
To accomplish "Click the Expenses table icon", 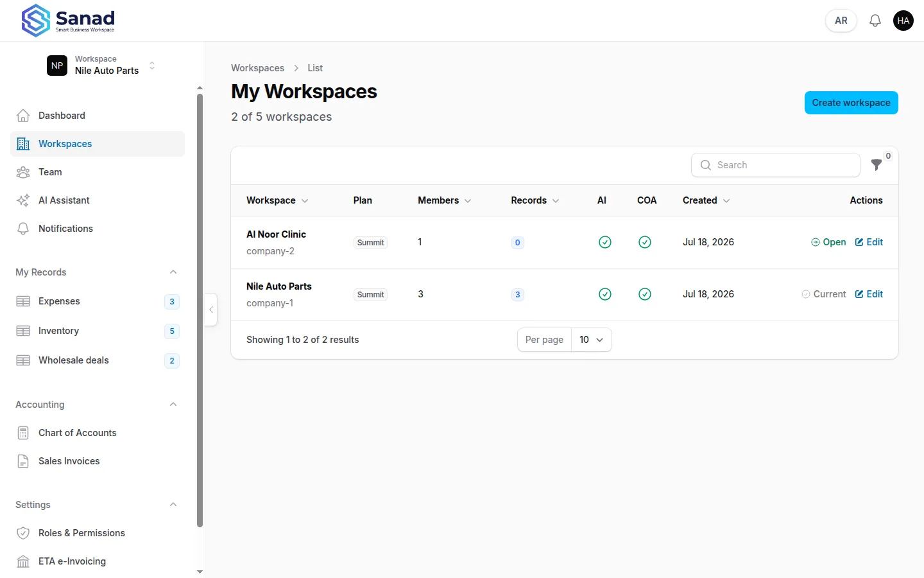I will [23, 301].
